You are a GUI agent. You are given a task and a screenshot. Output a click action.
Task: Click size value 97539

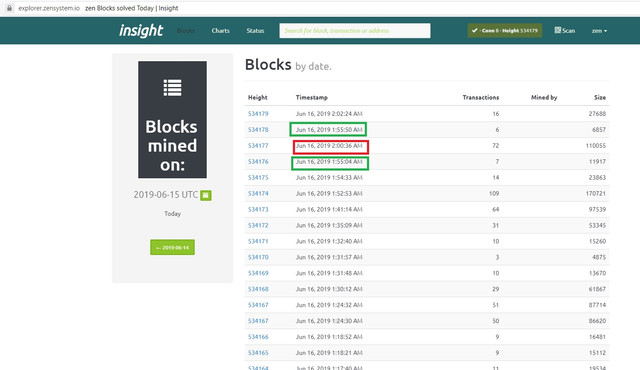597,209
